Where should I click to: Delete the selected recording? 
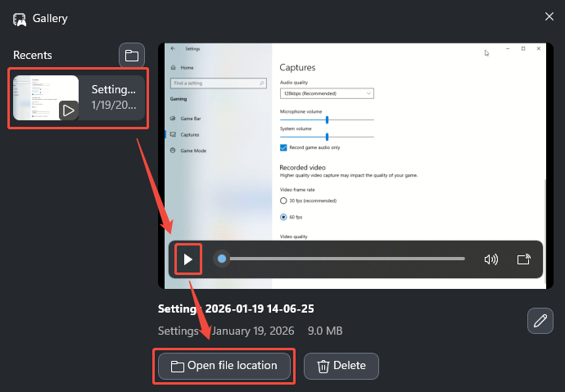[x=341, y=366]
